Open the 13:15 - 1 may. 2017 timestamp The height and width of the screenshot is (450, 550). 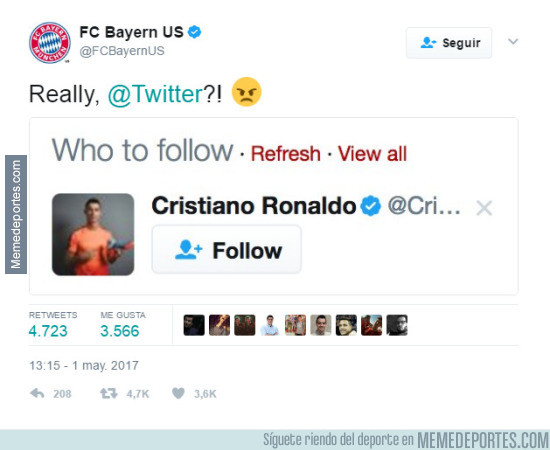(x=84, y=365)
